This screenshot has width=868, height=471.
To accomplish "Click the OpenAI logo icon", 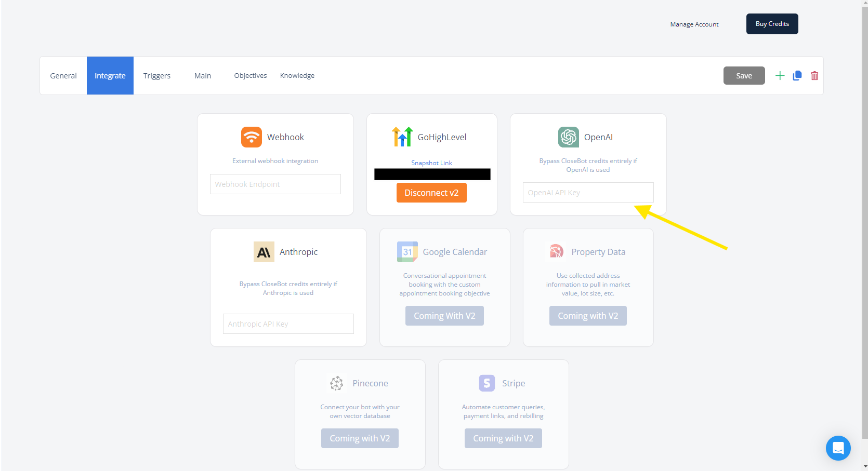I will click(x=569, y=137).
